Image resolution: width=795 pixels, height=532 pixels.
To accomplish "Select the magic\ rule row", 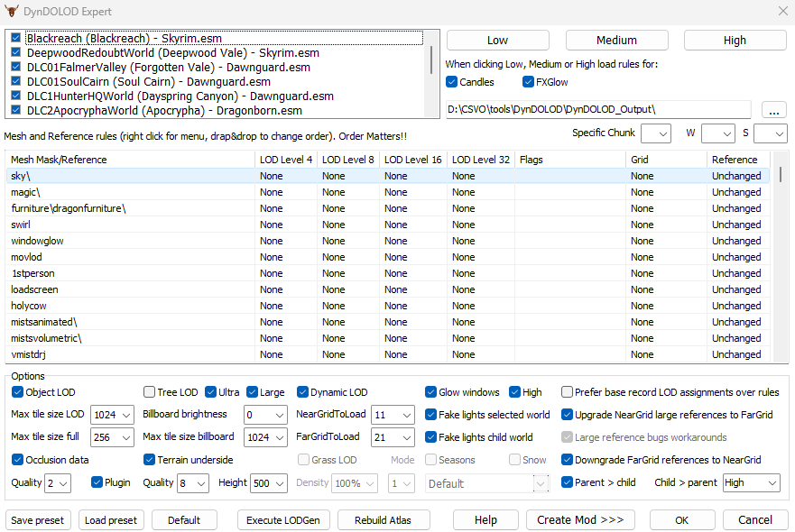I will [388, 192].
